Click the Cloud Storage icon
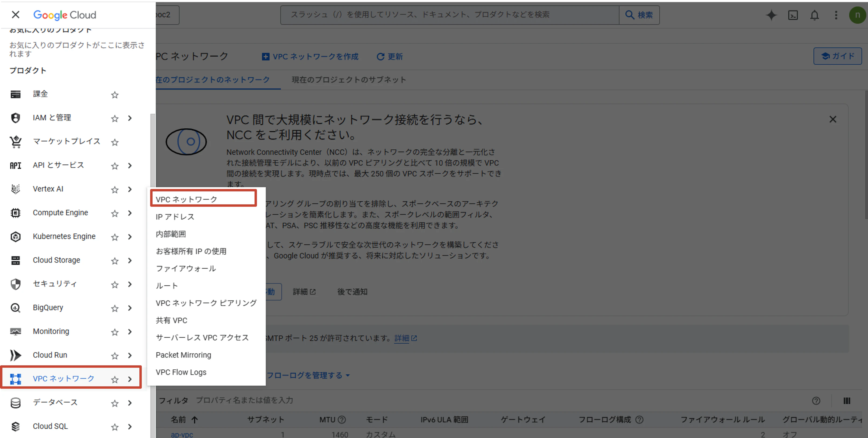The image size is (868, 438). (16, 260)
